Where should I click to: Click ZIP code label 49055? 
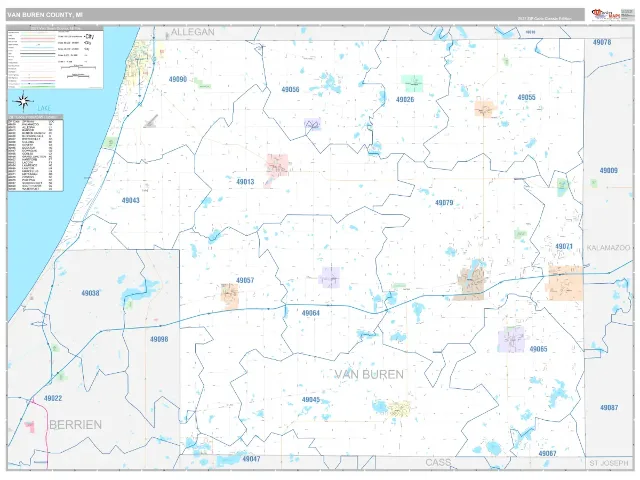pos(527,98)
